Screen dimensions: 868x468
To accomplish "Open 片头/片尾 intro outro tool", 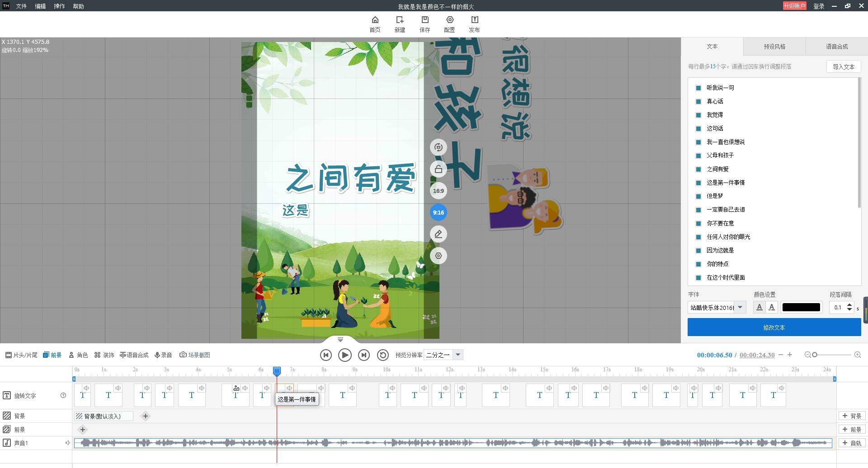I will click(21, 355).
